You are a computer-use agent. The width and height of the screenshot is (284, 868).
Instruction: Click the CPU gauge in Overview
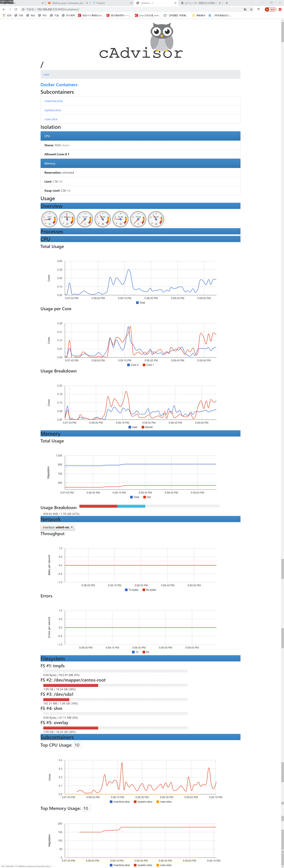click(49, 219)
